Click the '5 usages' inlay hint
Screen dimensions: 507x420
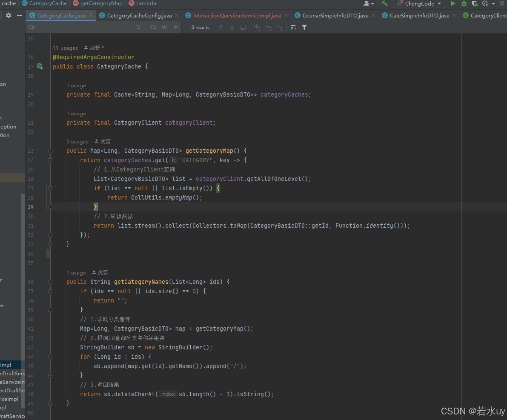(x=77, y=142)
